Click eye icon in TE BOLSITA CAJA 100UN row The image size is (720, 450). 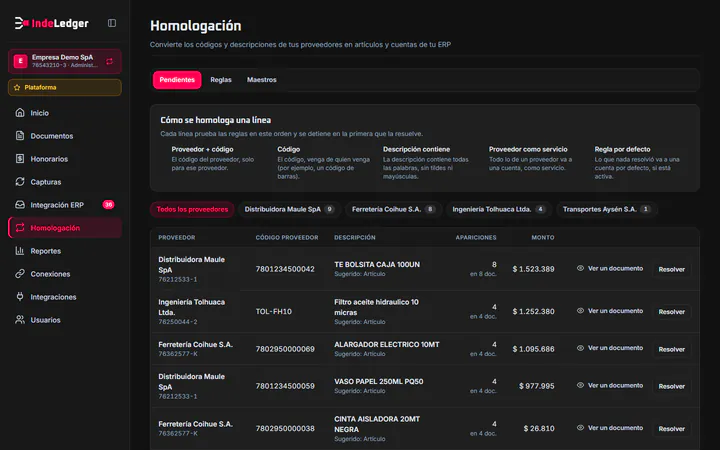coord(580,268)
